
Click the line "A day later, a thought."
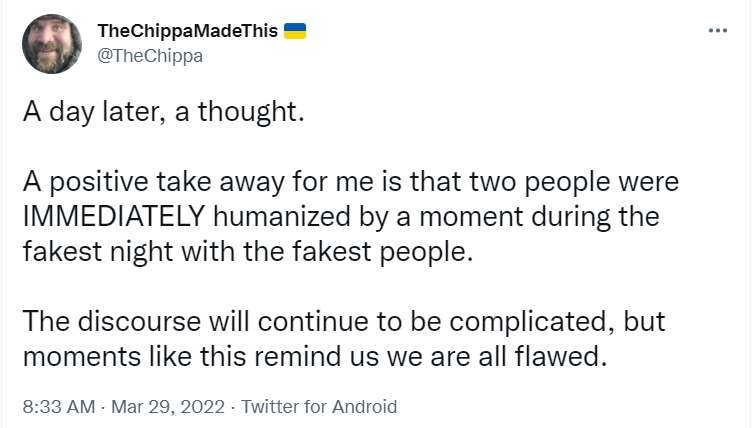pyautogui.click(x=164, y=112)
